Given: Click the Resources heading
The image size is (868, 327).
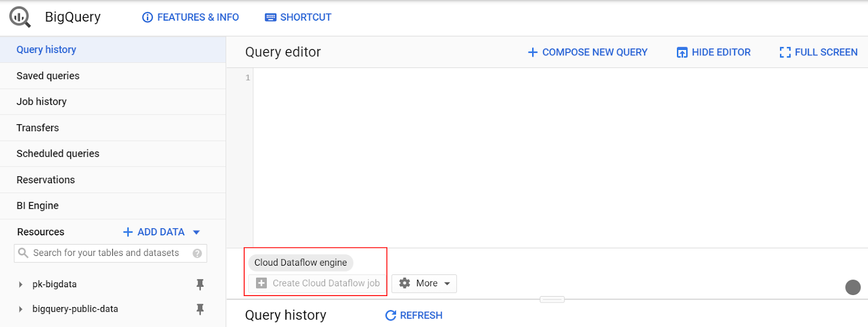Looking at the screenshot, I should 41,232.
